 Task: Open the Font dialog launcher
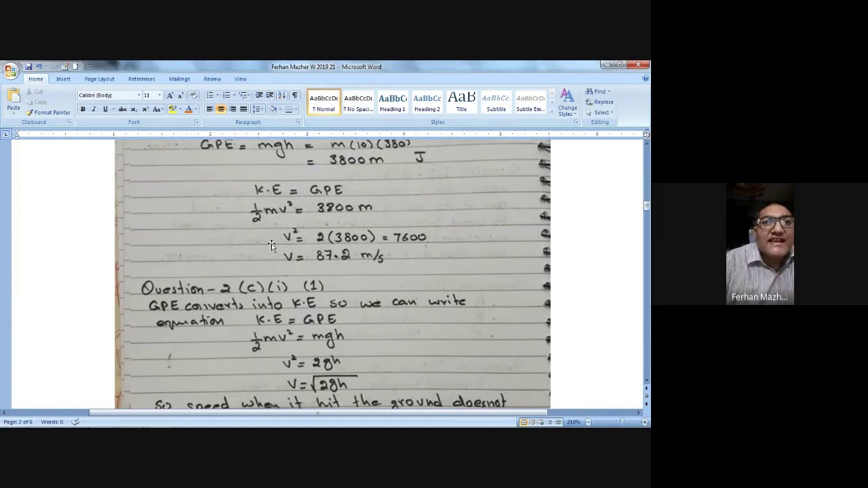[197, 122]
